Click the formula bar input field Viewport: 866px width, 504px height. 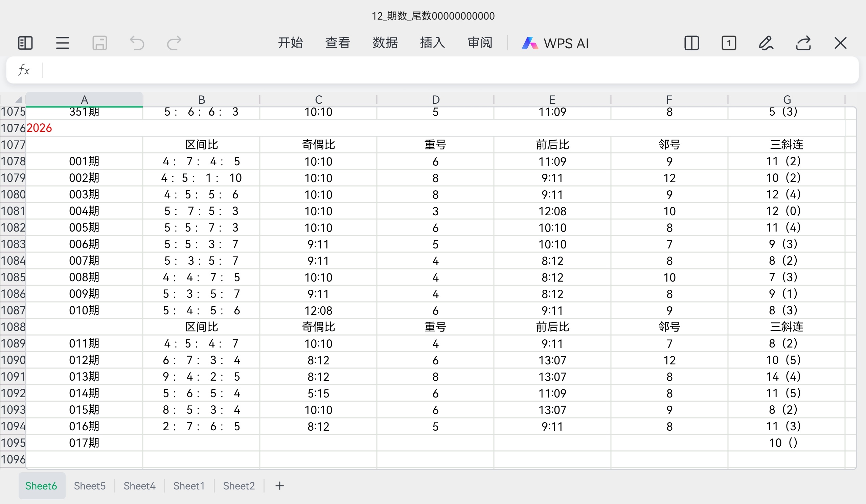447,70
